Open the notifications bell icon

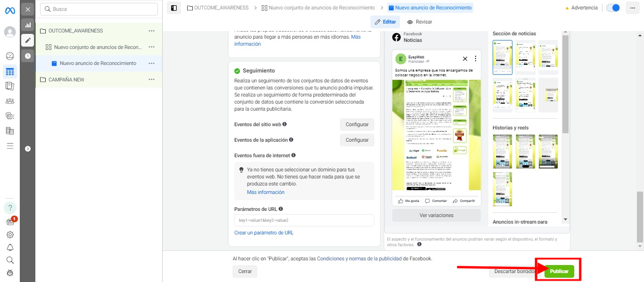point(9,247)
